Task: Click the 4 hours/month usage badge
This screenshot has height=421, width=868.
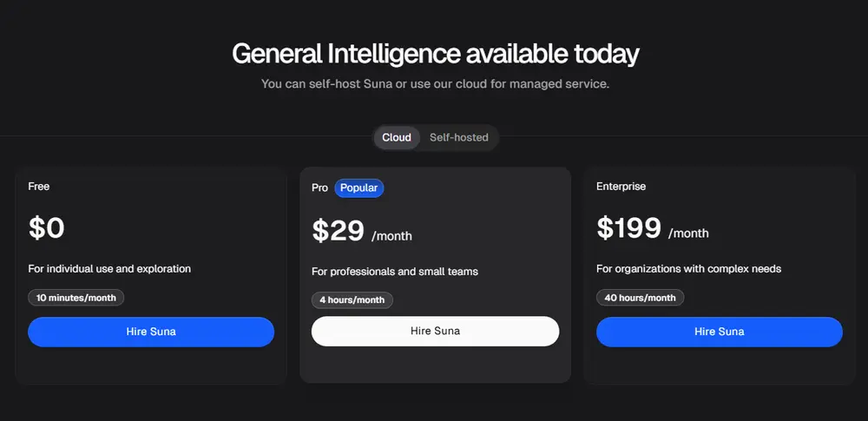Action: tap(352, 300)
